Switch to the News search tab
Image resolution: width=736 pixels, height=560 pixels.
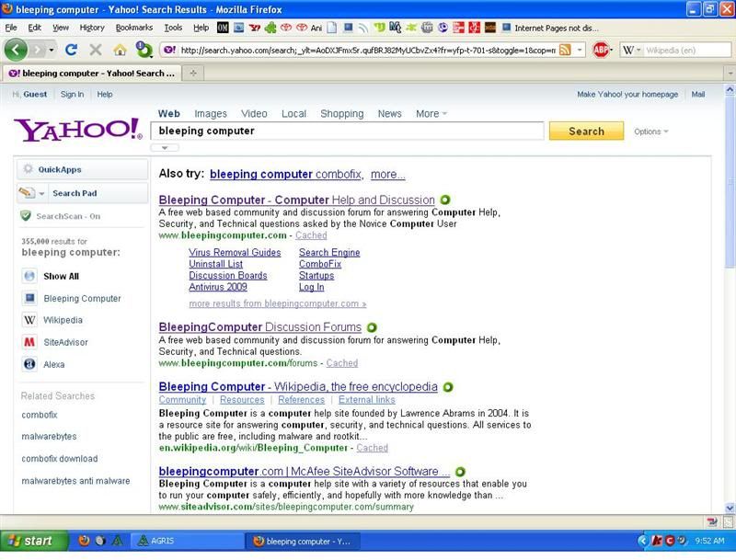pyautogui.click(x=389, y=113)
